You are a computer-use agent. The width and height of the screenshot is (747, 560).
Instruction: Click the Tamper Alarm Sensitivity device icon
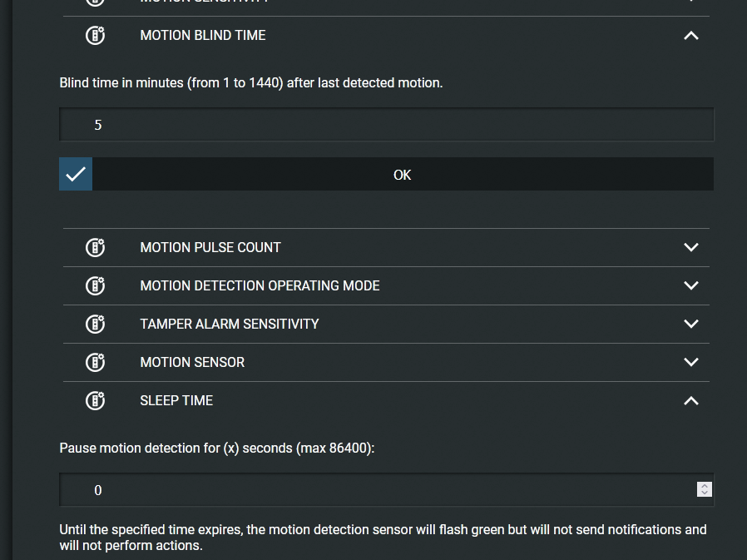(x=96, y=324)
